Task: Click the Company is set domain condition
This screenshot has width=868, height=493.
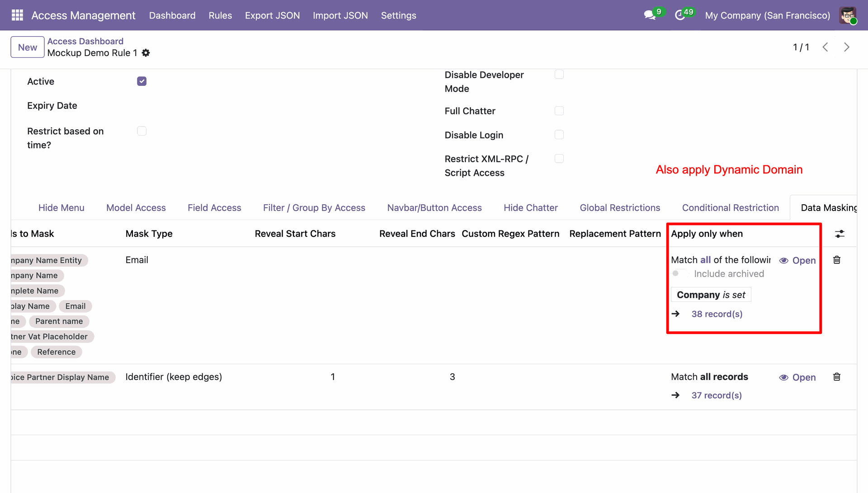Action: pyautogui.click(x=711, y=295)
